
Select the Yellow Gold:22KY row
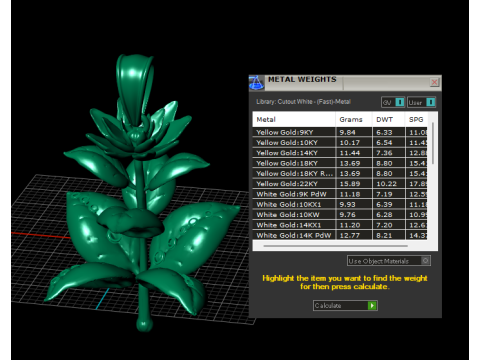[x=340, y=184]
